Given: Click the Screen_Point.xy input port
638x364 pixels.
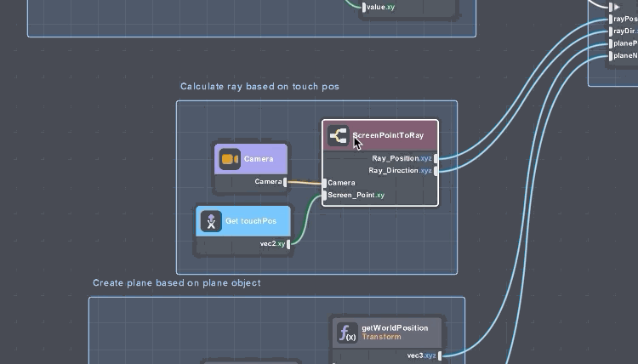Looking at the screenshot, I should [324, 196].
